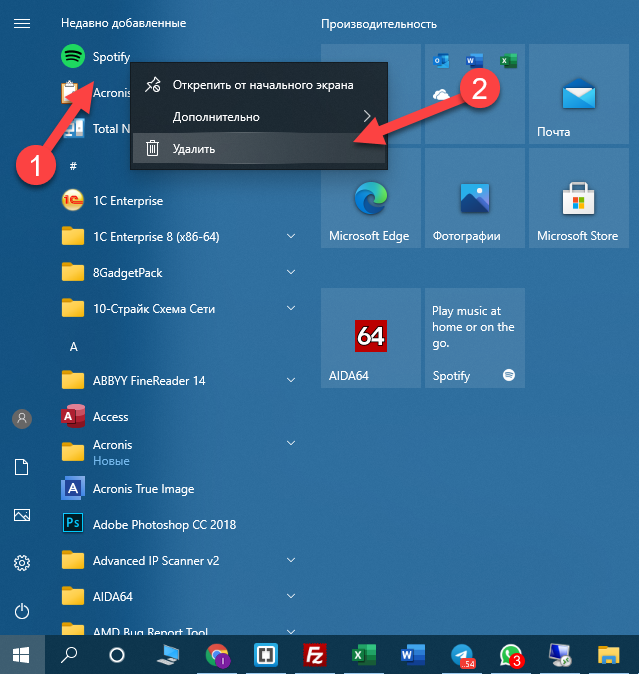This screenshot has width=639, height=674.
Task: Click the Производительность group title
Action: click(379, 24)
